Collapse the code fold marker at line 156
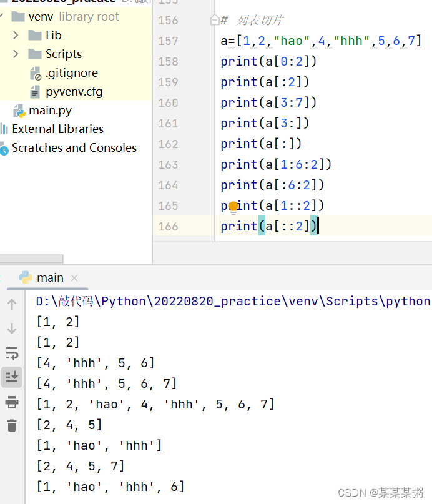This screenshot has width=432, height=504. (x=215, y=20)
